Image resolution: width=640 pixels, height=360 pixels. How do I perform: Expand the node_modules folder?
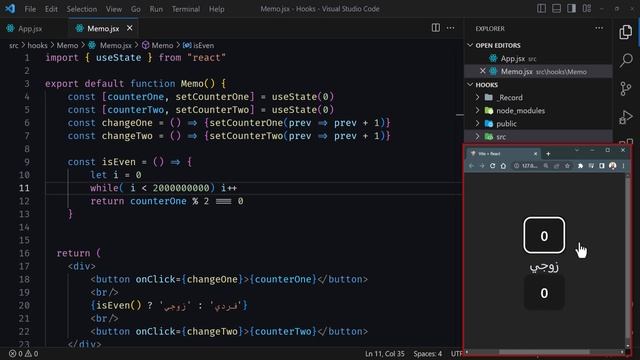pos(477,111)
